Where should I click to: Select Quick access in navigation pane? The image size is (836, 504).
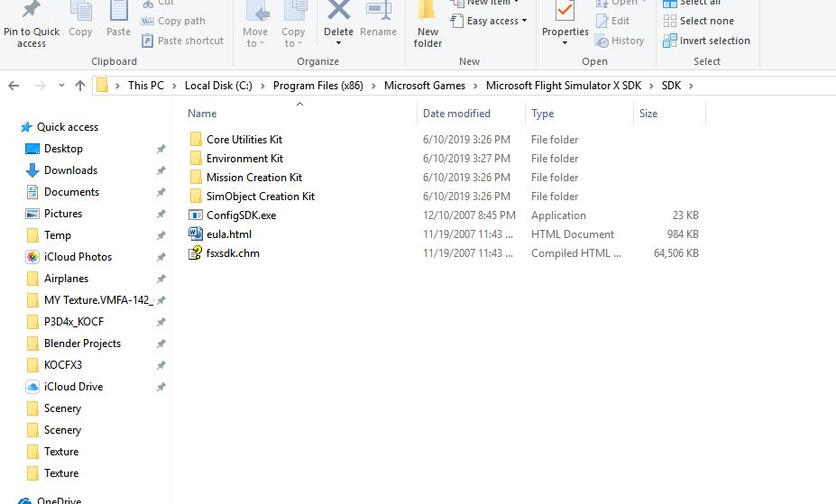(x=67, y=127)
